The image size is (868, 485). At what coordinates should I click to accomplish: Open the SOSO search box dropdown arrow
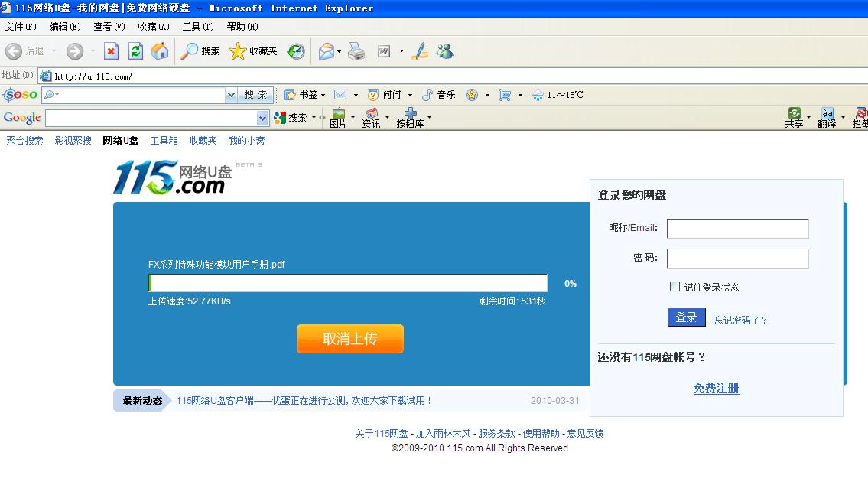pyautogui.click(x=231, y=95)
